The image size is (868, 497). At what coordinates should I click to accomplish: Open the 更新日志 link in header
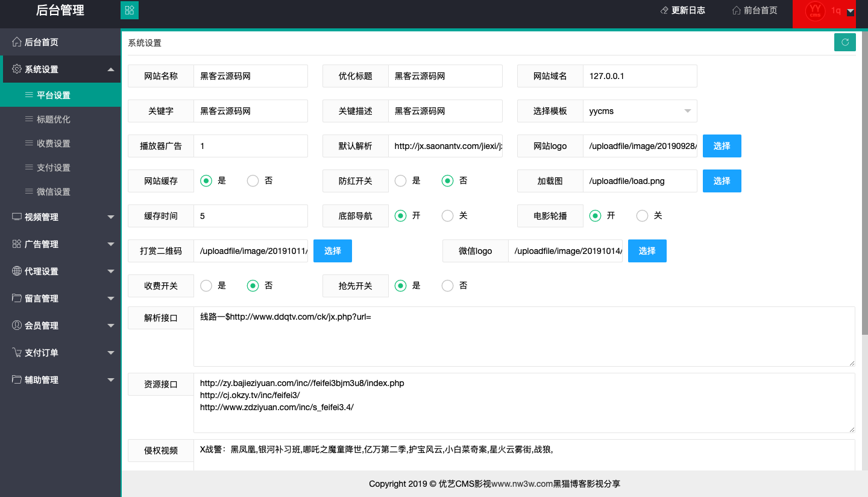click(x=682, y=10)
